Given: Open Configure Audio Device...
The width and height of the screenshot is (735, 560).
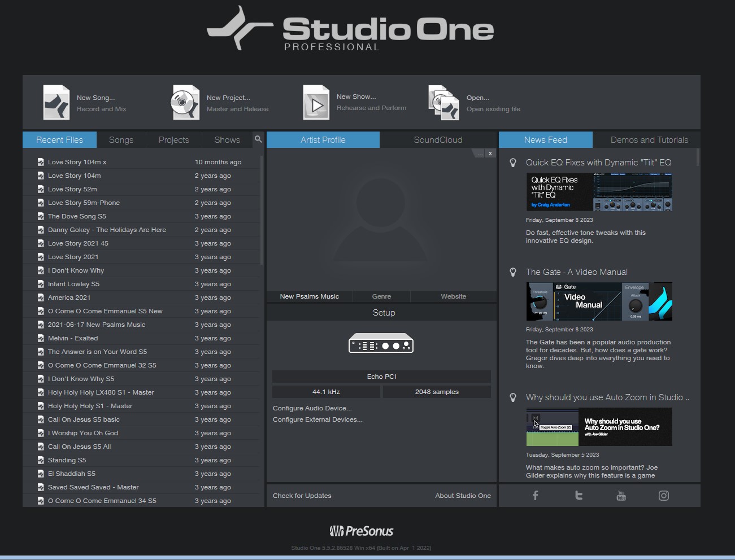Looking at the screenshot, I should coord(312,408).
